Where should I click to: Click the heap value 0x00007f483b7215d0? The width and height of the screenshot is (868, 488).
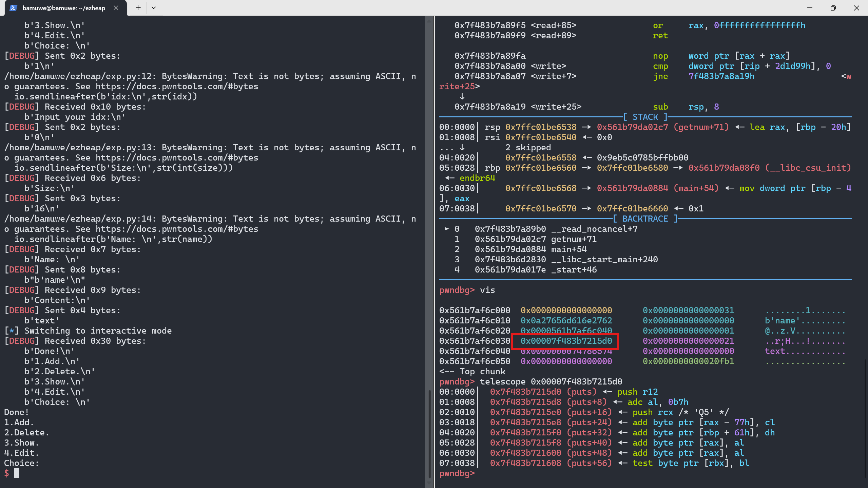tap(566, 341)
